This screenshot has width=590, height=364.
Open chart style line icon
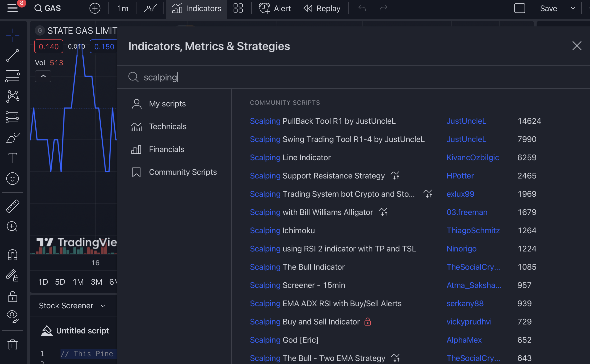(x=150, y=8)
